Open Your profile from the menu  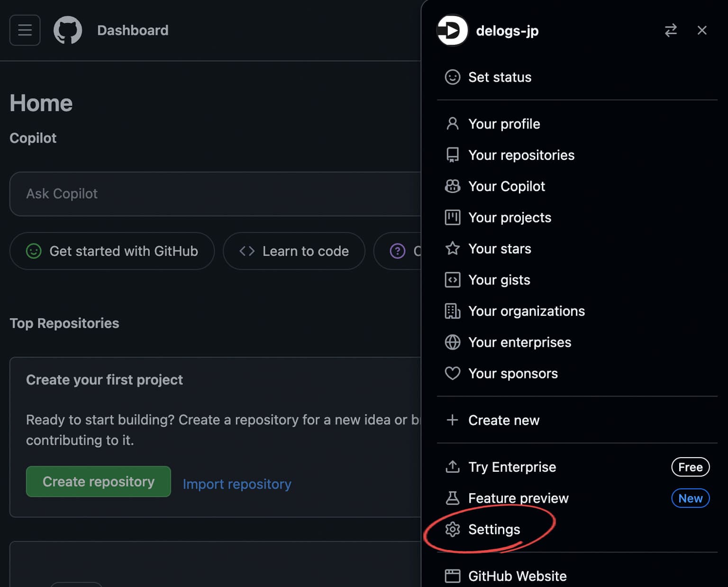click(577, 124)
